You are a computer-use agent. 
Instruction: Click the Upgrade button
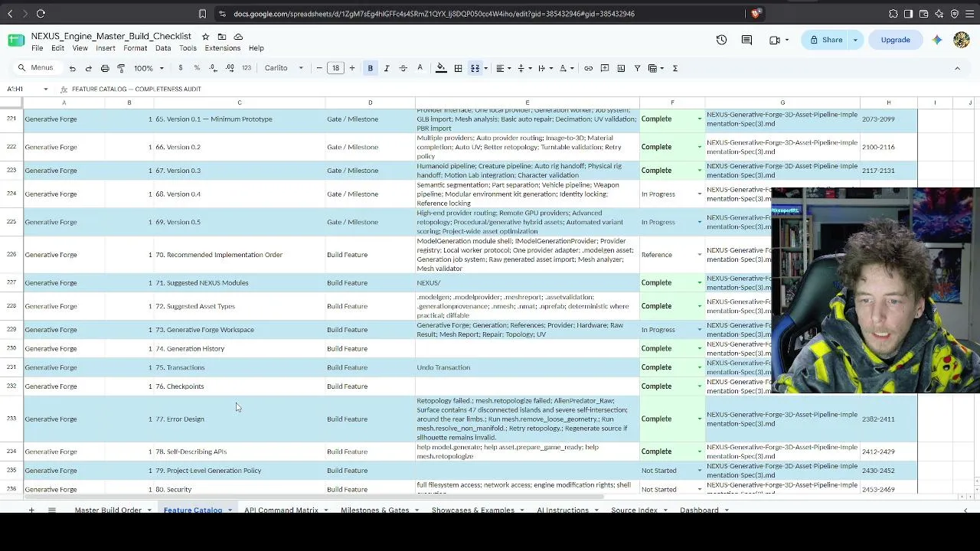click(x=895, y=40)
